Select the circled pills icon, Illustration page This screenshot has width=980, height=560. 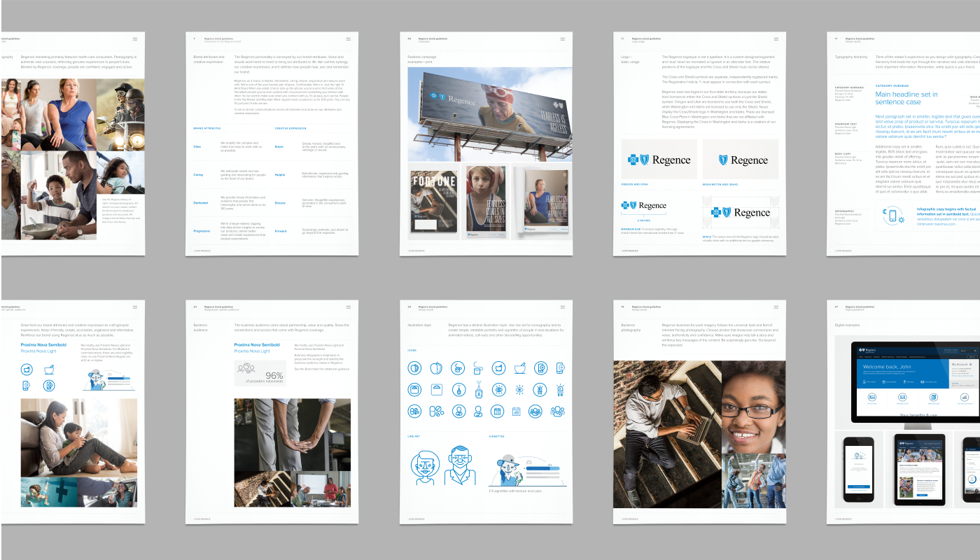(414, 411)
